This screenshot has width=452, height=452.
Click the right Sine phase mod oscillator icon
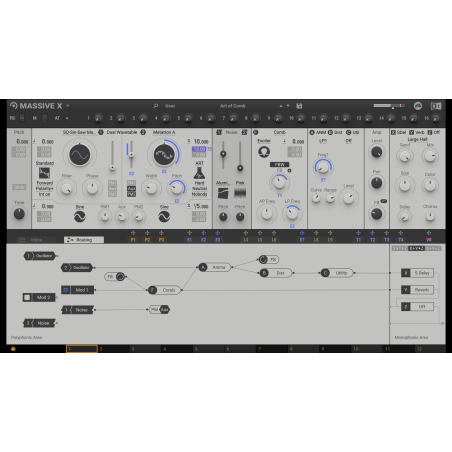tap(164, 217)
